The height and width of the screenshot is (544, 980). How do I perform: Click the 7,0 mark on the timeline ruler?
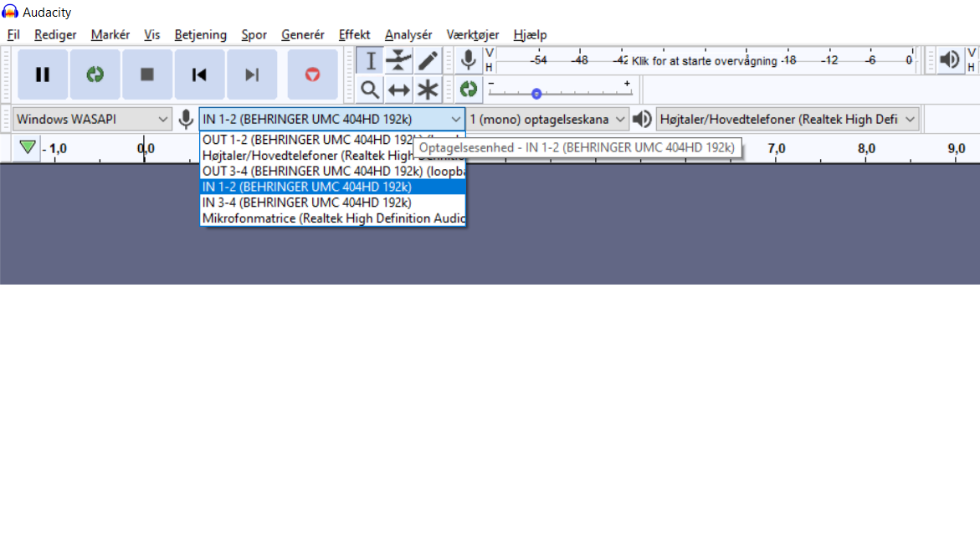(777, 149)
